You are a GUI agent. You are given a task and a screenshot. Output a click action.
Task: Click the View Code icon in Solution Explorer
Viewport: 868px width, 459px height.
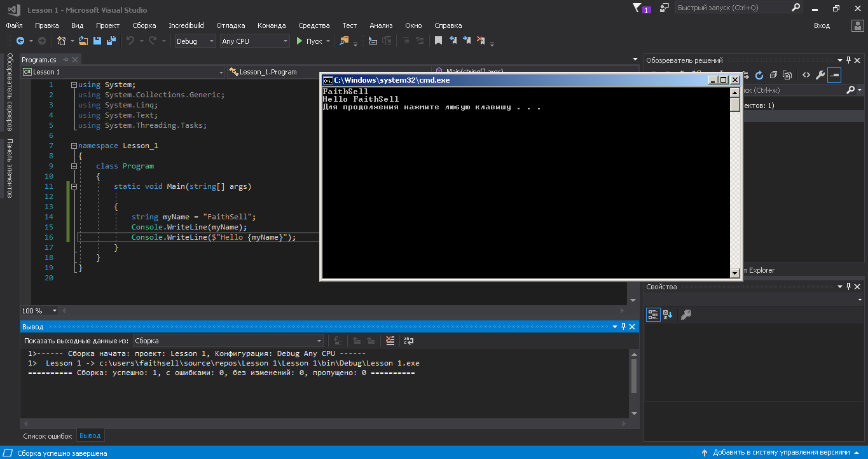(806, 75)
